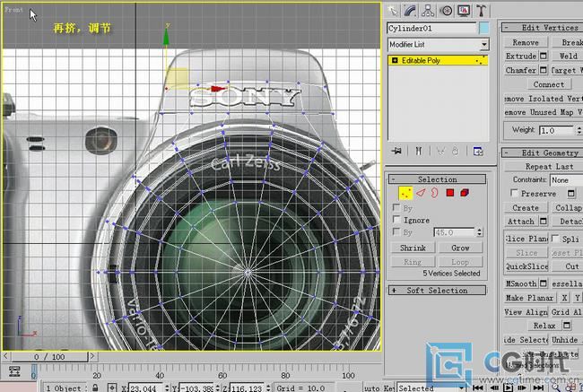The width and height of the screenshot is (583, 392).
Task: Open Configure Modifier Sets icon
Action: pyautogui.click(x=478, y=151)
